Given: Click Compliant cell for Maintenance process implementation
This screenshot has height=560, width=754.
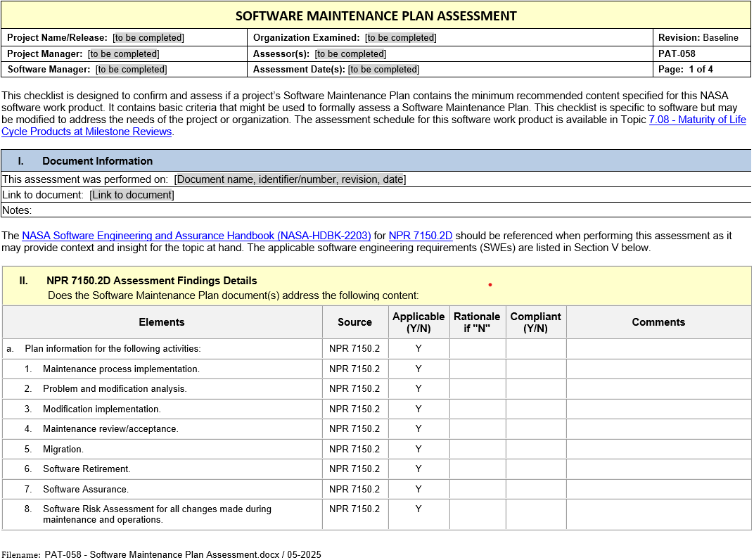Looking at the screenshot, I should 535,369.
